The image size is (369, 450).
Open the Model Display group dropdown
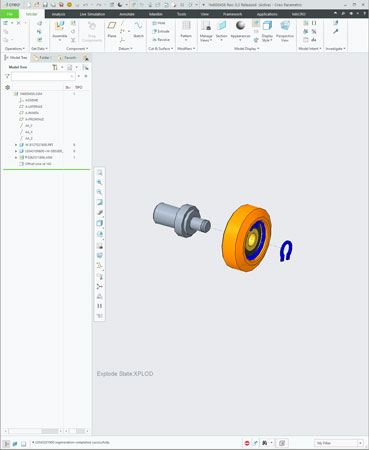(247, 49)
